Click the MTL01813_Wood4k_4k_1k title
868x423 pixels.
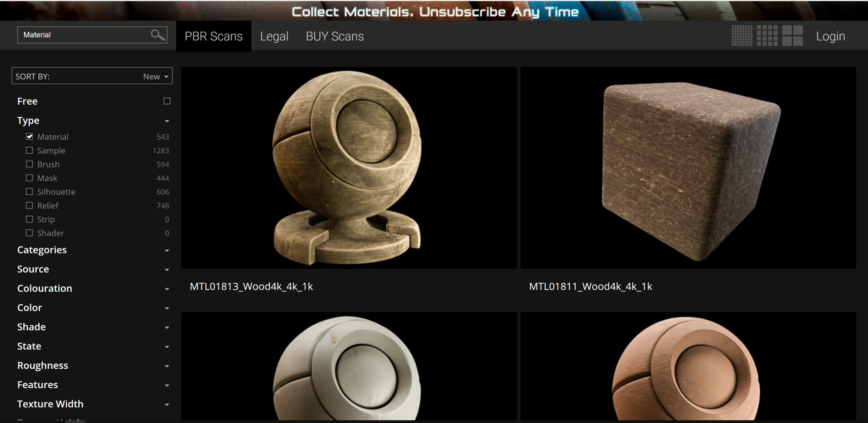tap(251, 287)
